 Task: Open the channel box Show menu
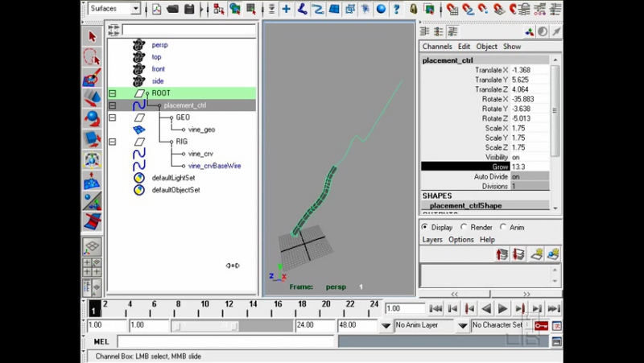[512, 47]
